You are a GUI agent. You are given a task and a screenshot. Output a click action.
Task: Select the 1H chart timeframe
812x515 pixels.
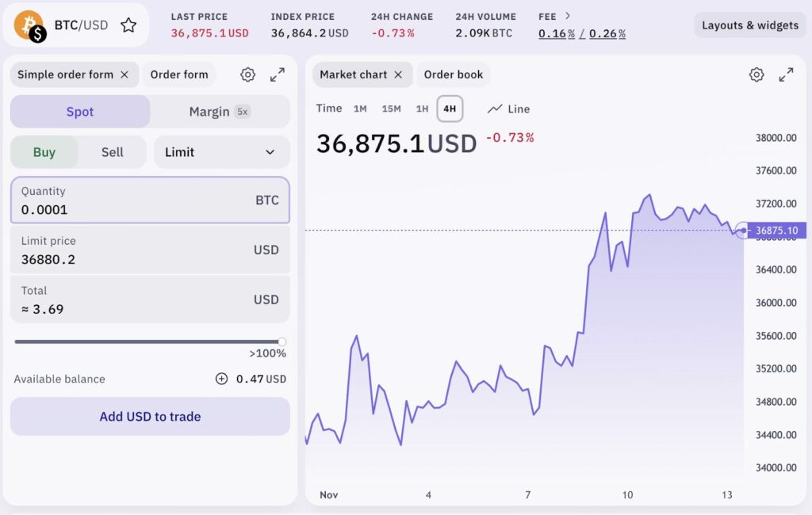point(422,109)
